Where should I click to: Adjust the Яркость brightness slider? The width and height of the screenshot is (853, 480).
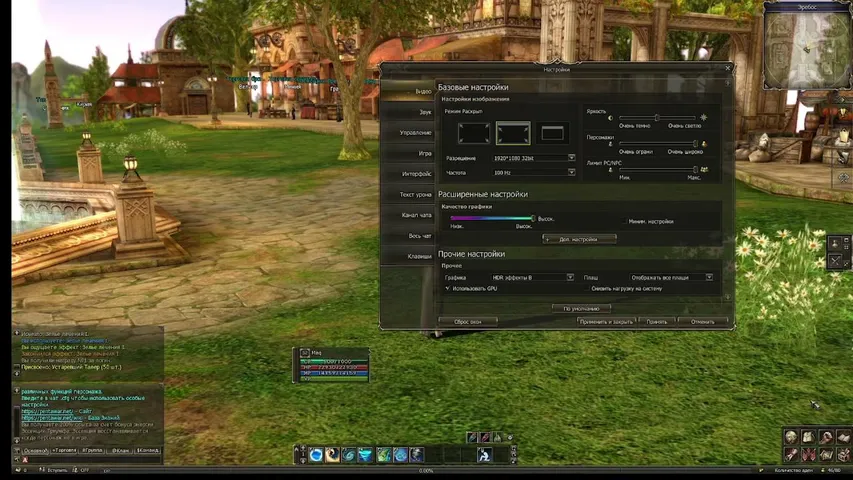[x=657, y=118]
